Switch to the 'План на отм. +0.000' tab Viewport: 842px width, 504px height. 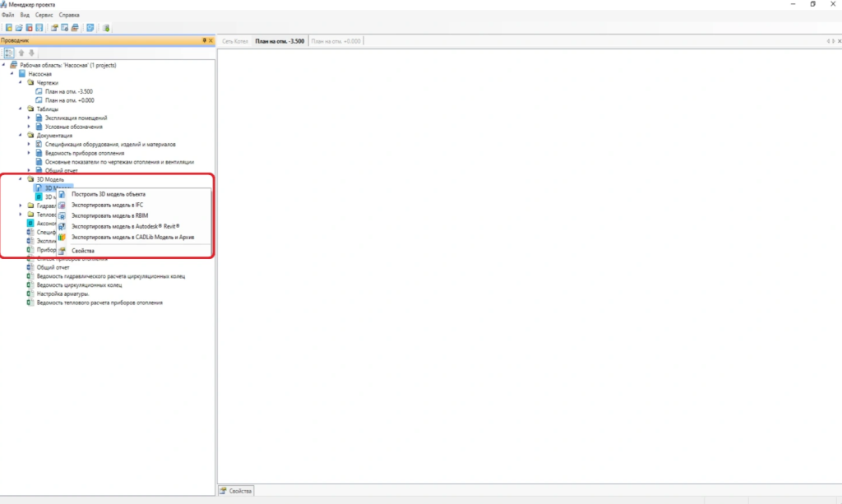[x=334, y=40]
